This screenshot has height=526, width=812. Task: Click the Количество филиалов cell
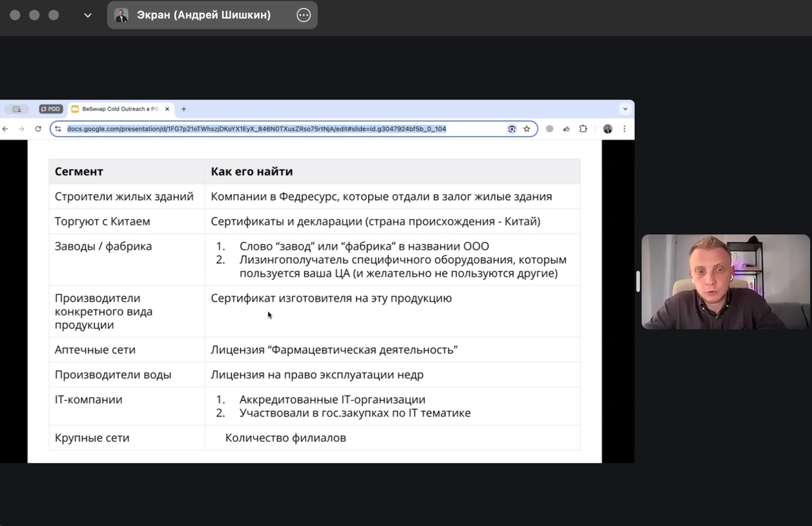coord(392,438)
